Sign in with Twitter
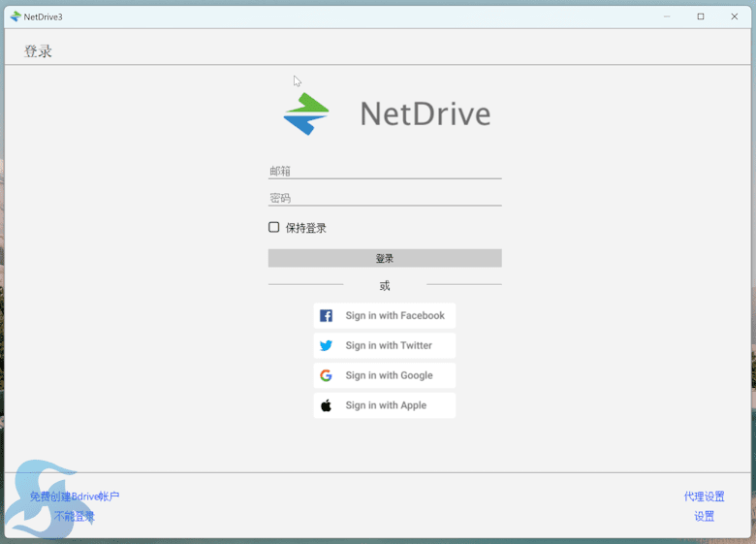 (384, 345)
